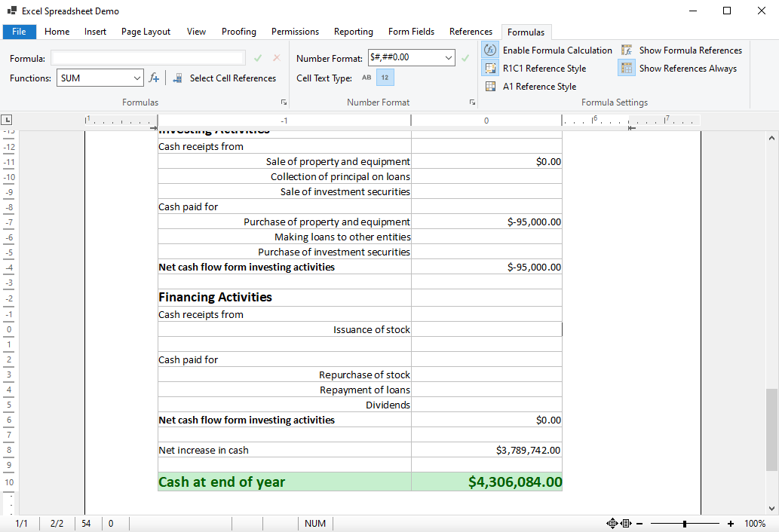Click the left indent marker on ruler
The width and height of the screenshot is (779, 532).
click(x=154, y=128)
